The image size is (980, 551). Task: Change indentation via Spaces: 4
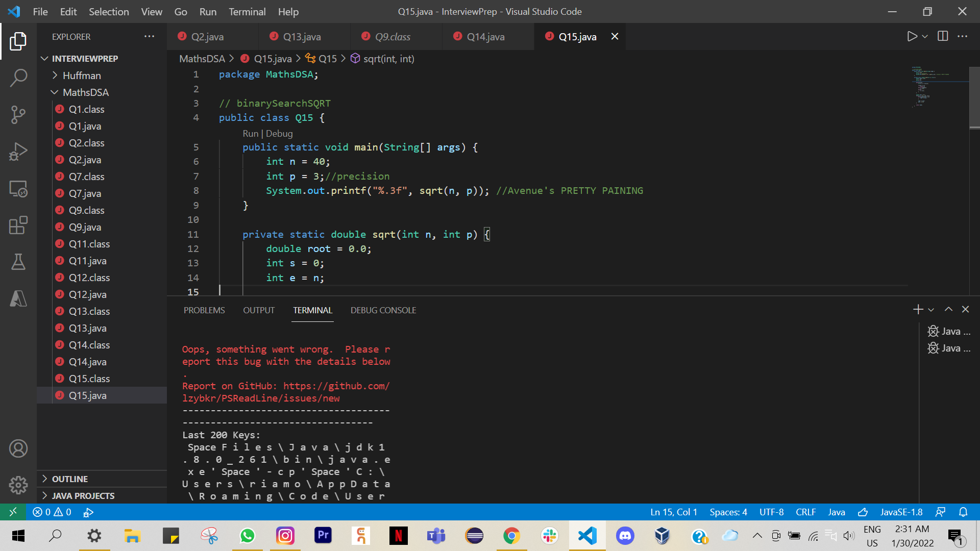tap(728, 512)
